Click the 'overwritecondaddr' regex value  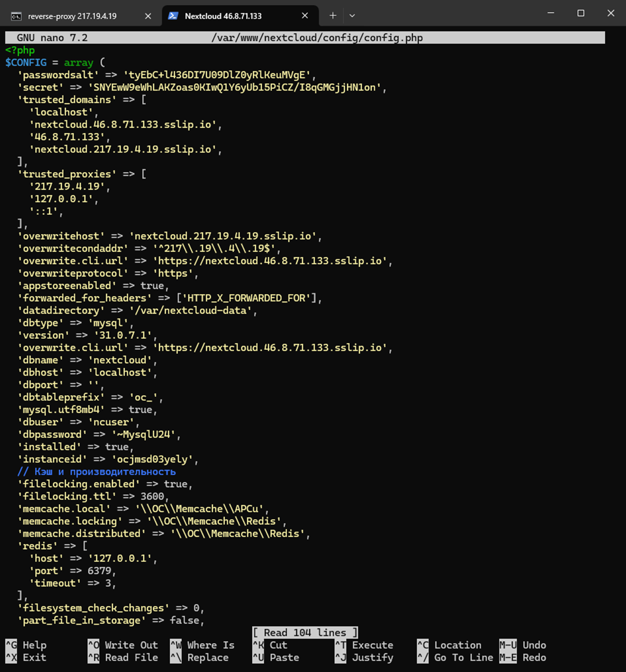coord(214,249)
